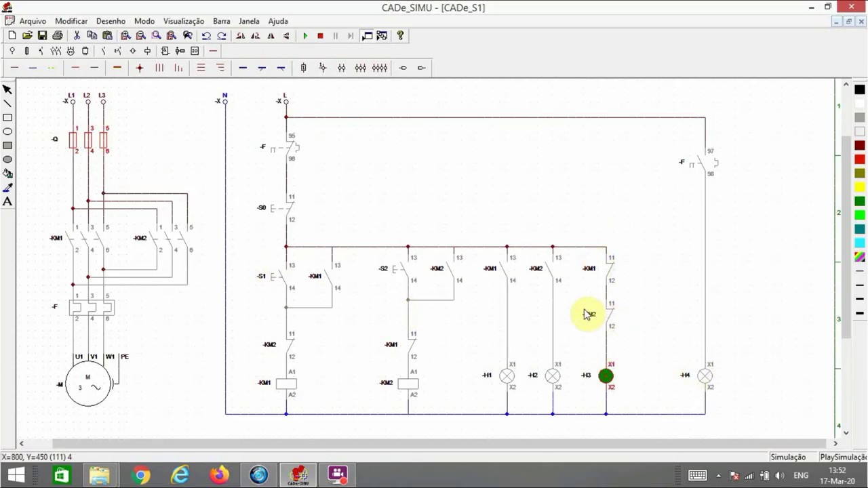The height and width of the screenshot is (488, 868).
Task: Open Firefox from taskbar
Action: tap(219, 475)
